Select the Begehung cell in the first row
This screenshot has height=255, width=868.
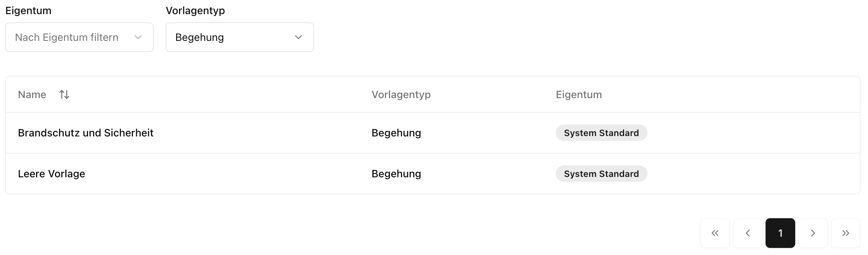pos(396,133)
